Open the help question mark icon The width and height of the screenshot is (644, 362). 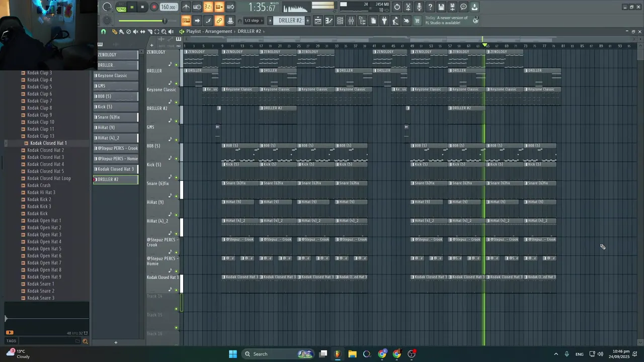click(430, 7)
